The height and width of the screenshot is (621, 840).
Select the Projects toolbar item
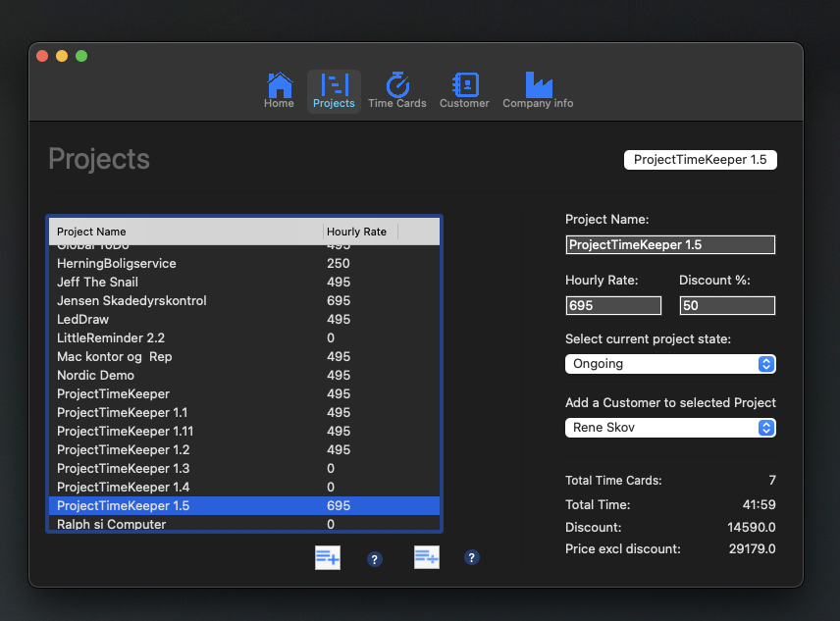(334, 90)
